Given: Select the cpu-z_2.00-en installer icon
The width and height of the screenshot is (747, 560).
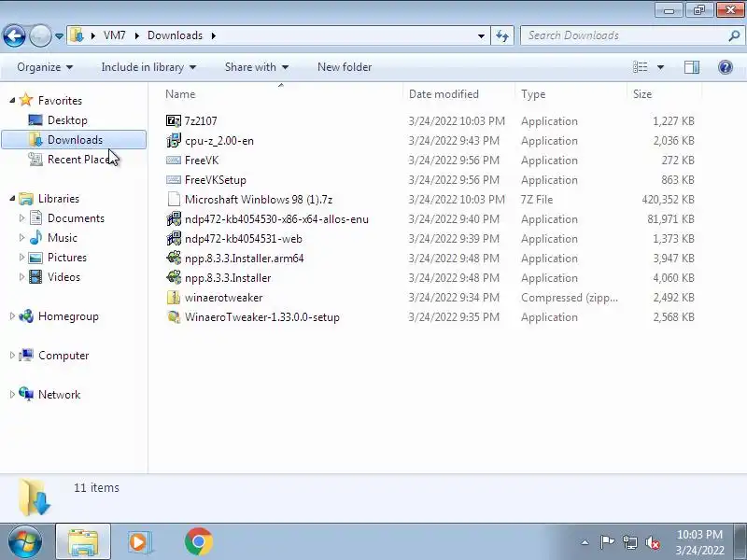Looking at the screenshot, I should (174, 141).
